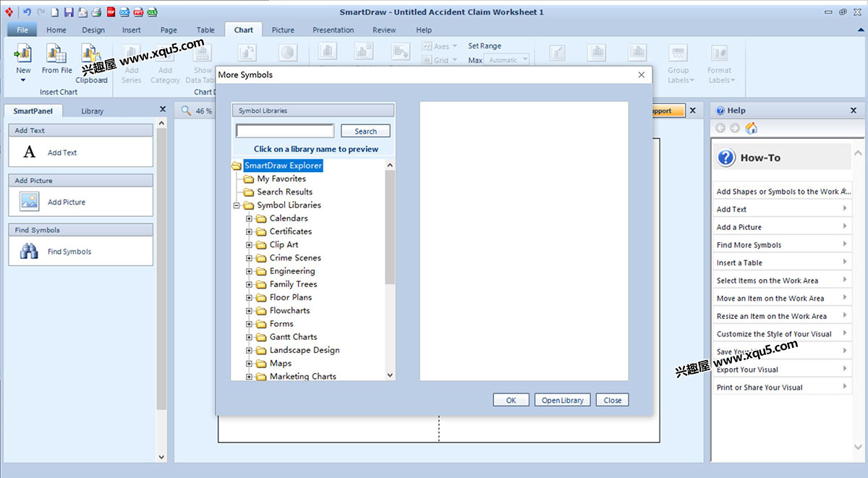Click the Close button in More Symbols dialog
The image size is (868, 478).
613,400
